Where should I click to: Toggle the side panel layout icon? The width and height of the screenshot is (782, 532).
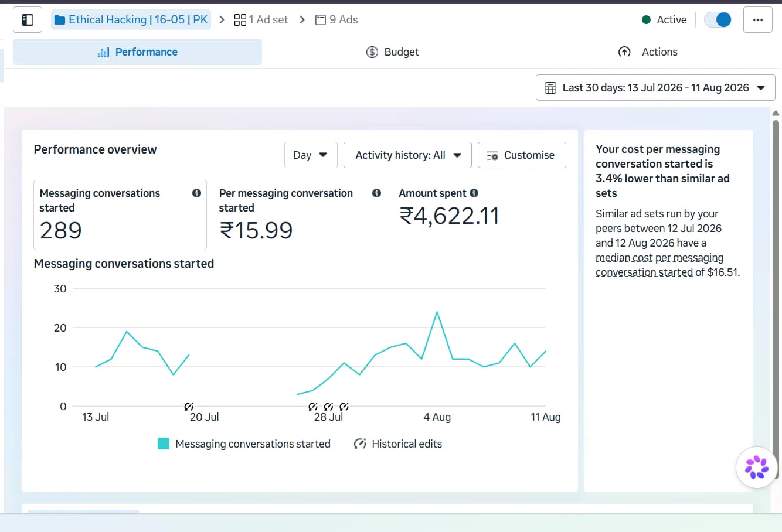28,20
